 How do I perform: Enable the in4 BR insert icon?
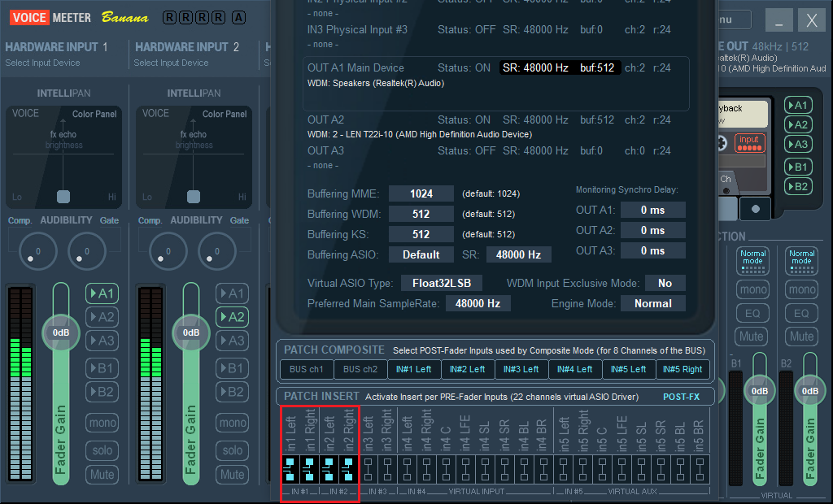click(544, 470)
